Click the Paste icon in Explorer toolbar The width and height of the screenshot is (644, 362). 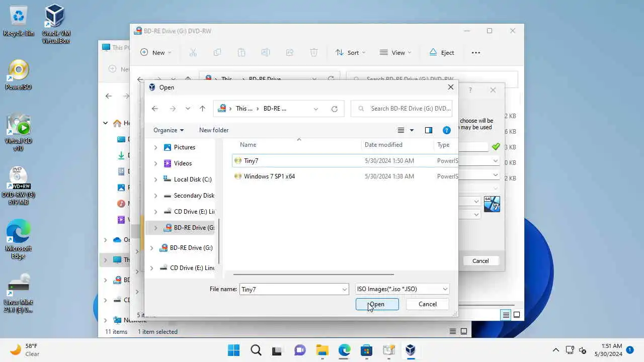pyautogui.click(x=242, y=52)
